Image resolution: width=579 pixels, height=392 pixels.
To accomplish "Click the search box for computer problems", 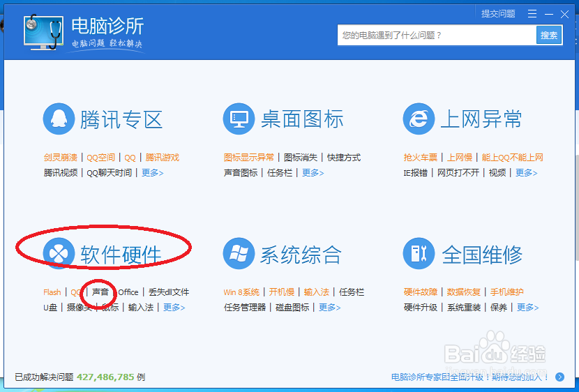I will (x=437, y=35).
